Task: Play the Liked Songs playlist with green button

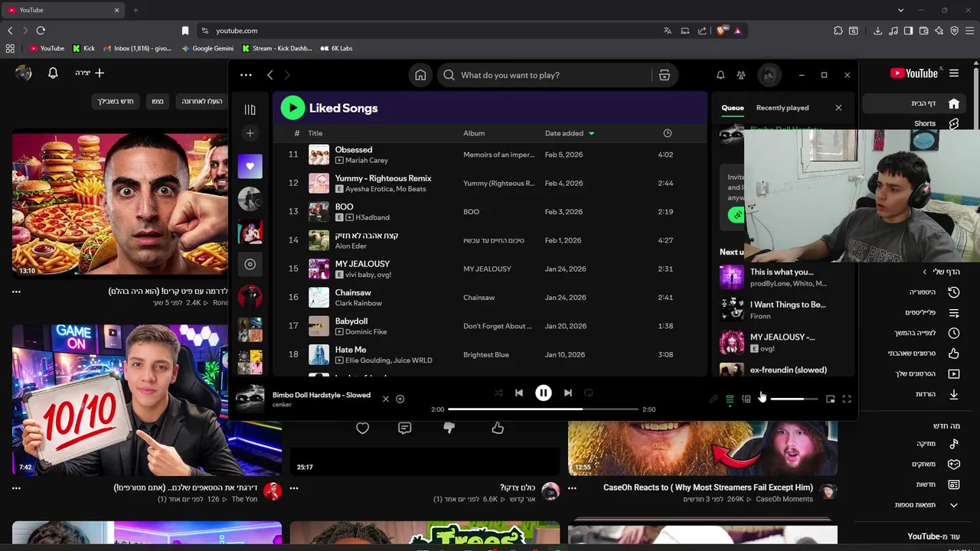Action: coord(292,108)
